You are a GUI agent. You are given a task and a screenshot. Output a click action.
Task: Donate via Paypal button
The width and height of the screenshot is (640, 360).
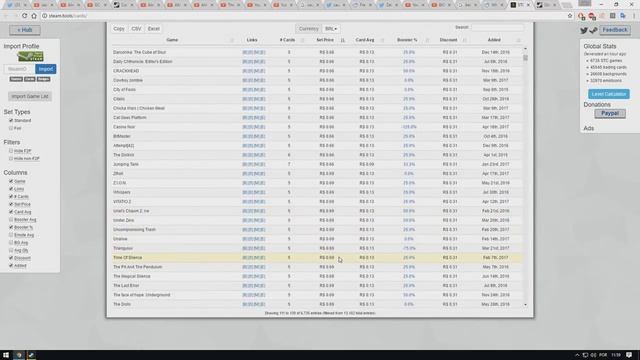coord(610,113)
